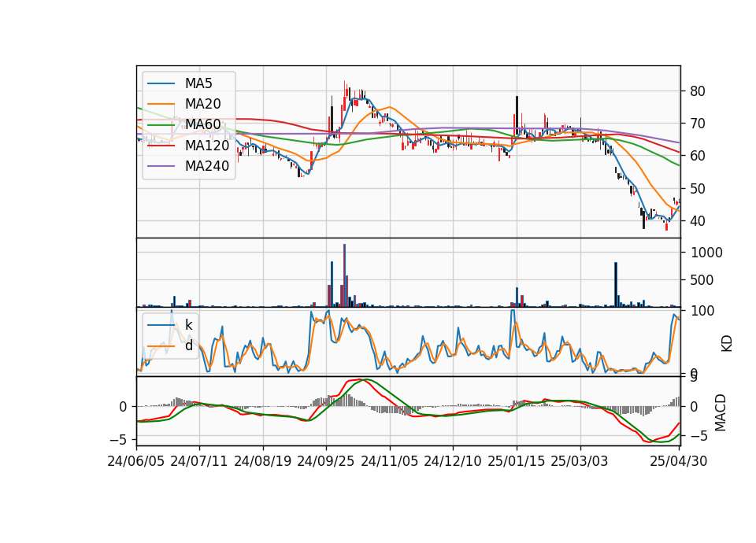Click the blue MA5 legend line swatch
The width and height of the screenshot is (756, 543).
161,84
